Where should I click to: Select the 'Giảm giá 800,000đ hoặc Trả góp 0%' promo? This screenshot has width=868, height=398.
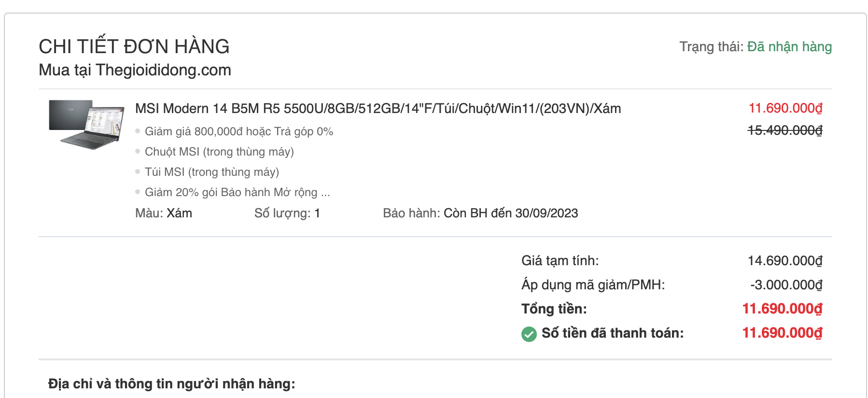[239, 131]
